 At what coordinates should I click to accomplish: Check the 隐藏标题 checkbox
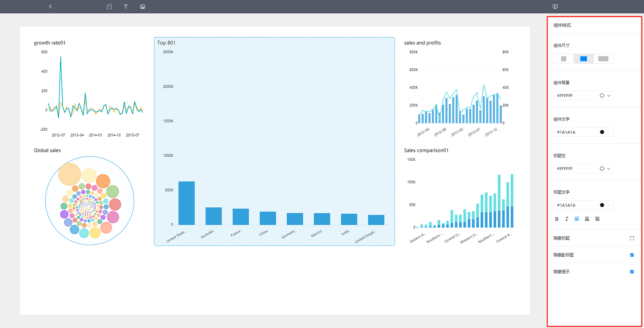click(632, 238)
